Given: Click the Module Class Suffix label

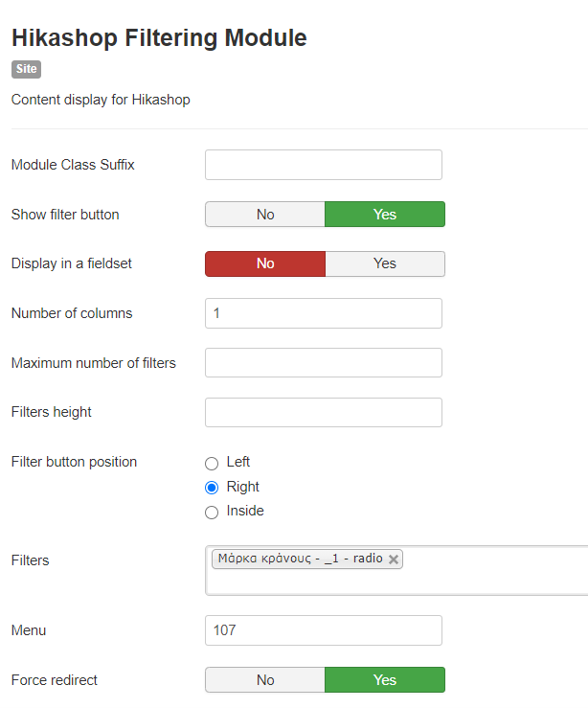Looking at the screenshot, I should [73, 165].
